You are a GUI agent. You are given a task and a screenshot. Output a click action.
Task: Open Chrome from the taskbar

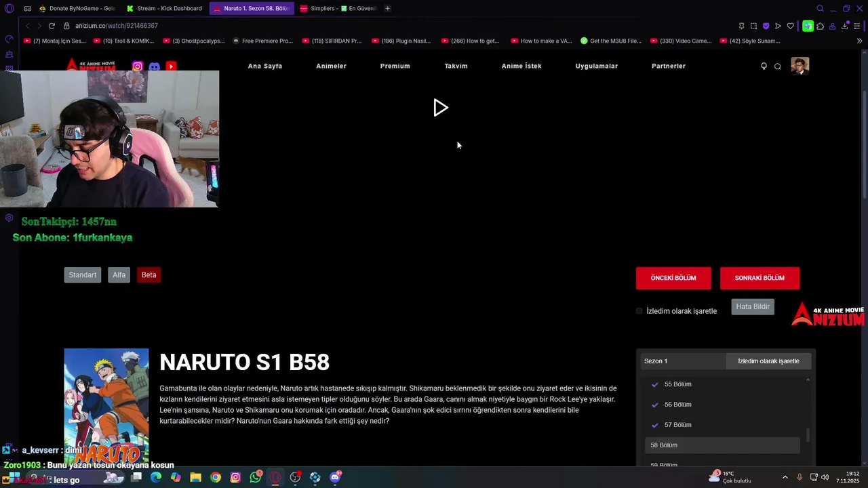point(216,477)
